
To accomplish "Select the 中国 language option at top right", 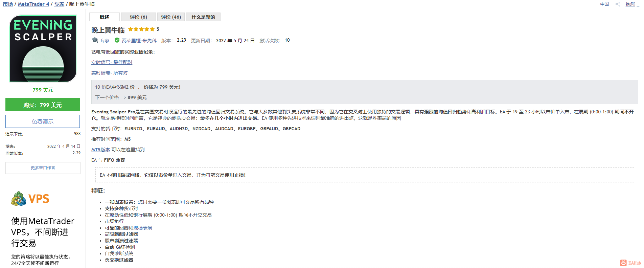I will pos(604,4).
